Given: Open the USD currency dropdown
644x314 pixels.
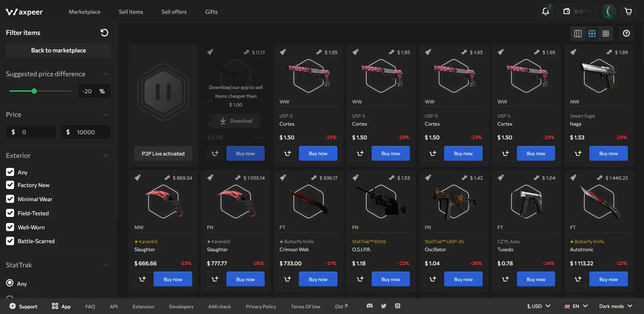Looking at the screenshot, I should pyautogui.click(x=539, y=306).
